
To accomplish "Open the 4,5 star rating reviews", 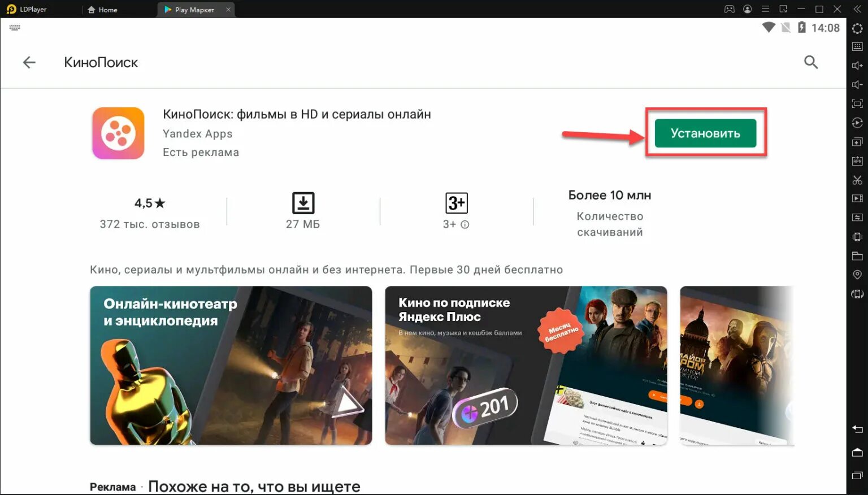I will tap(150, 203).
